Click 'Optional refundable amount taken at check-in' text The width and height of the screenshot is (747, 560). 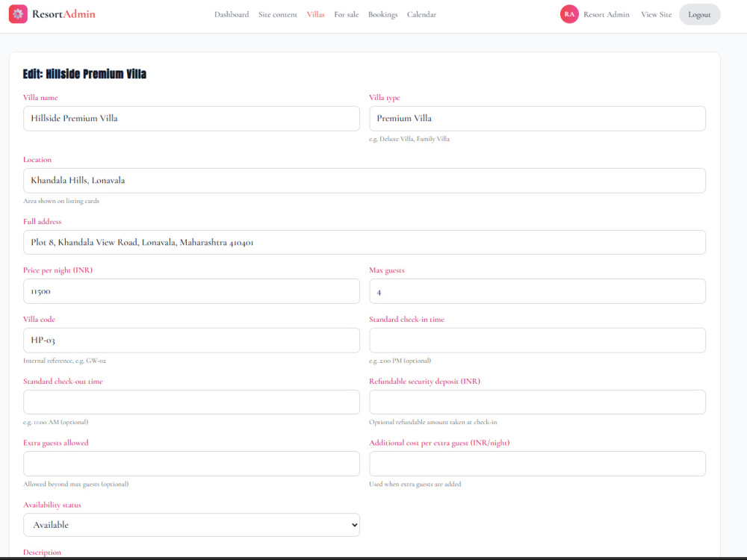click(433, 423)
